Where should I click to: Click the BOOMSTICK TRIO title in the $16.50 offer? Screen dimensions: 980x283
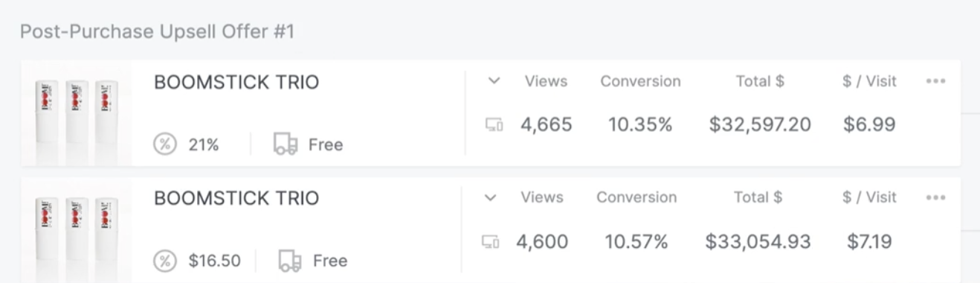click(236, 198)
